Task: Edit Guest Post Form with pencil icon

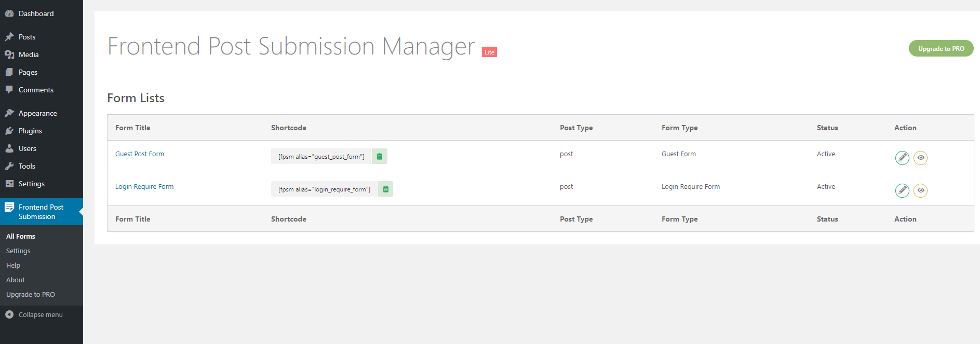Action: [903, 158]
